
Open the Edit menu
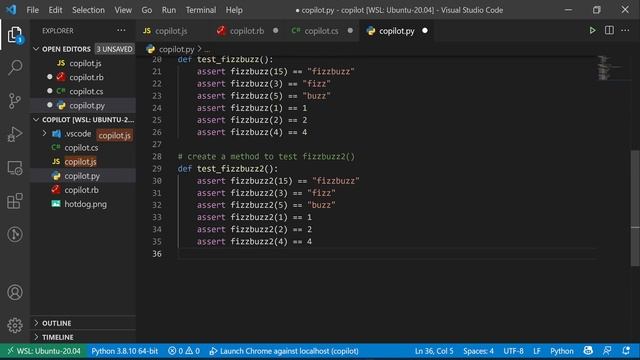[x=55, y=10]
